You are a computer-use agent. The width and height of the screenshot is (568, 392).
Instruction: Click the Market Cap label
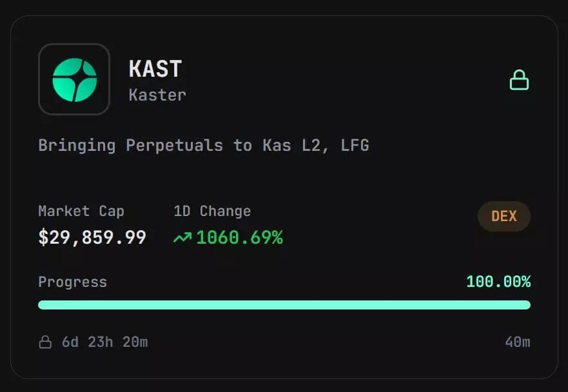(81, 211)
